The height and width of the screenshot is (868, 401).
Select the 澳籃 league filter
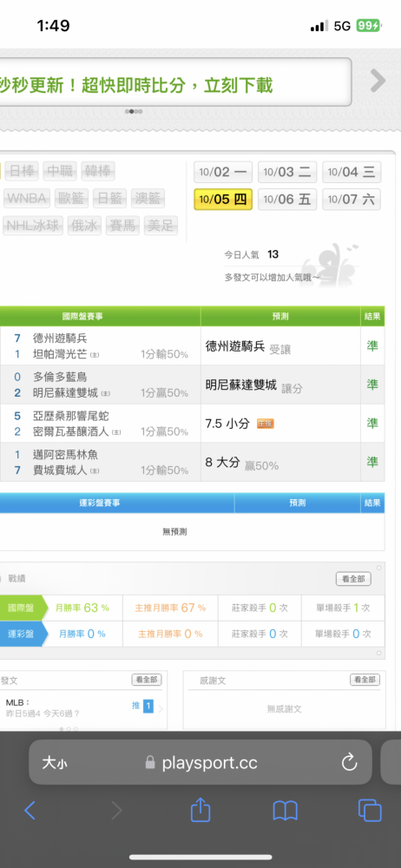pos(148,198)
